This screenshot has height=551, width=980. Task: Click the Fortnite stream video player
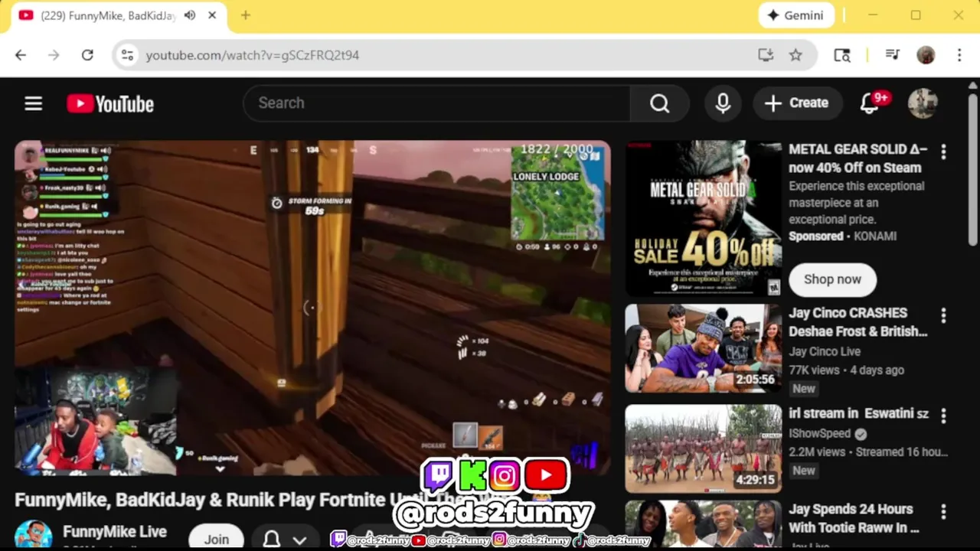tap(312, 308)
